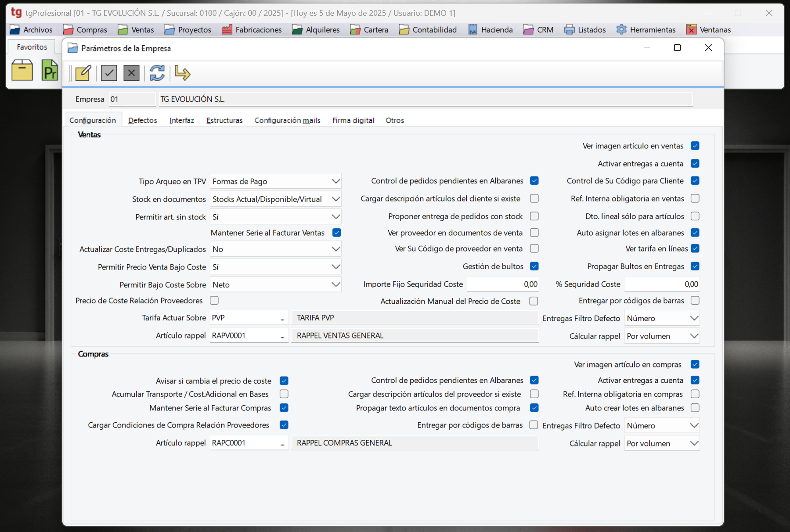
Task: Toggle Mantener Serie al Facturar Ventas checkbox
Action: pos(337,233)
